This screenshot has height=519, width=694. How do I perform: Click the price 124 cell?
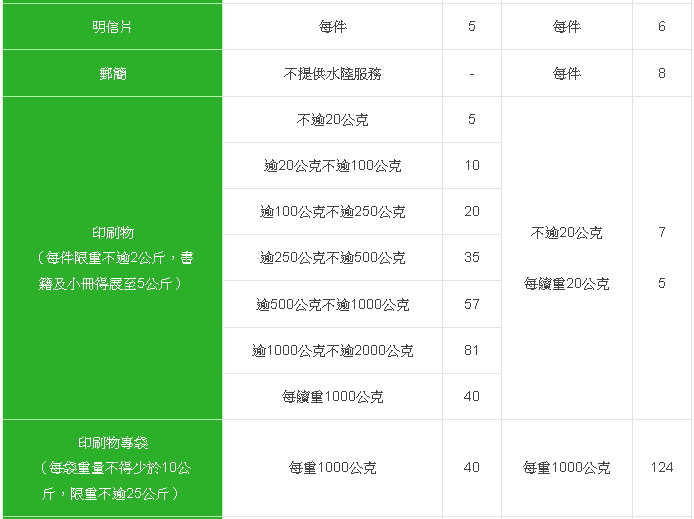coord(661,467)
